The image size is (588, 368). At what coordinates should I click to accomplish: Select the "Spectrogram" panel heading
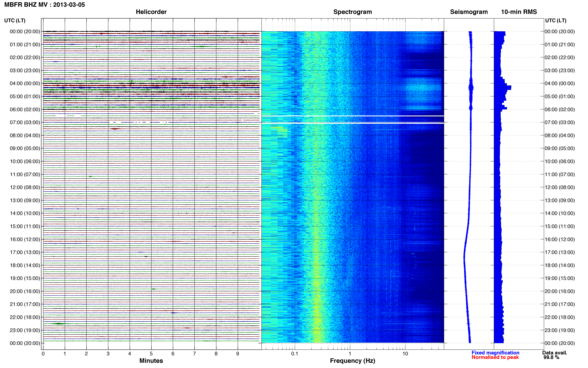352,12
